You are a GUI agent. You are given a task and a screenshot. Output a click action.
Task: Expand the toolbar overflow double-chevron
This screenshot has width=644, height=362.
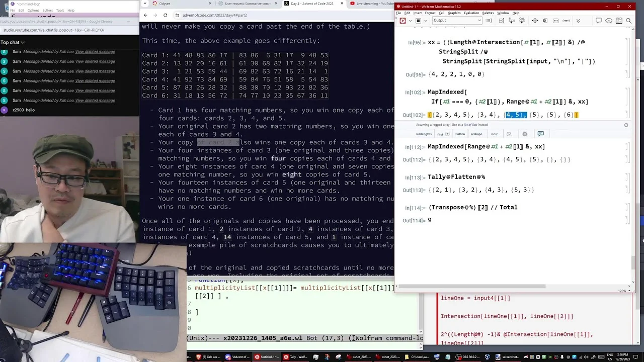click(578, 21)
